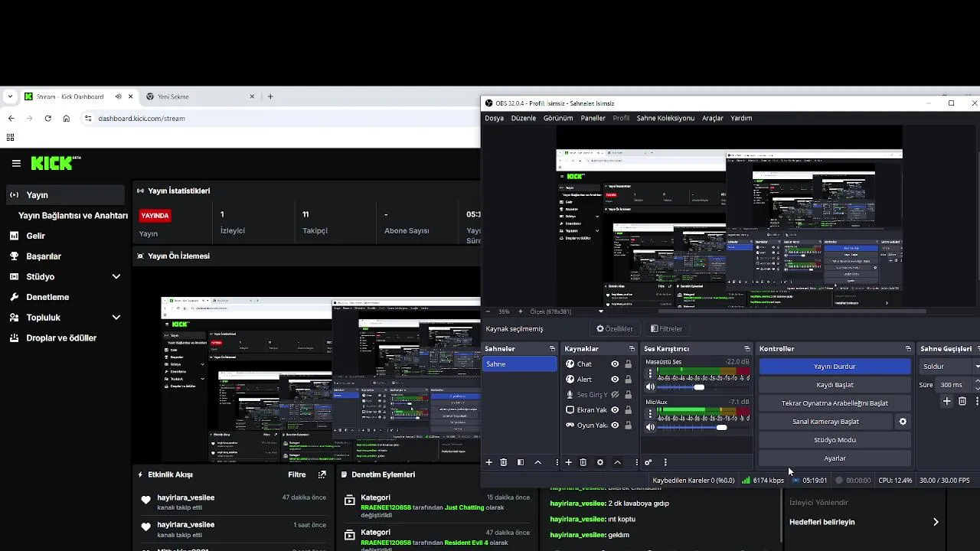This screenshot has height=551, width=980.
Task: Delete the selected scene in Sahneler
Action: click(504, 462)
